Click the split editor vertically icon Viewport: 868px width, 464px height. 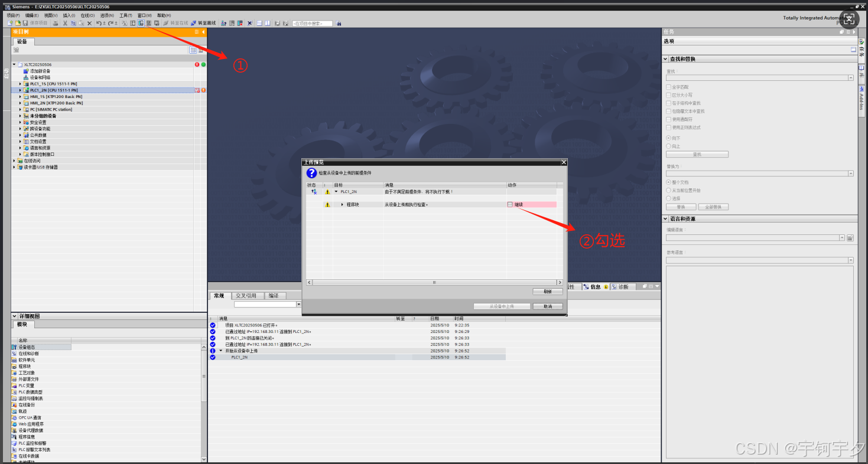click(267, 23)
